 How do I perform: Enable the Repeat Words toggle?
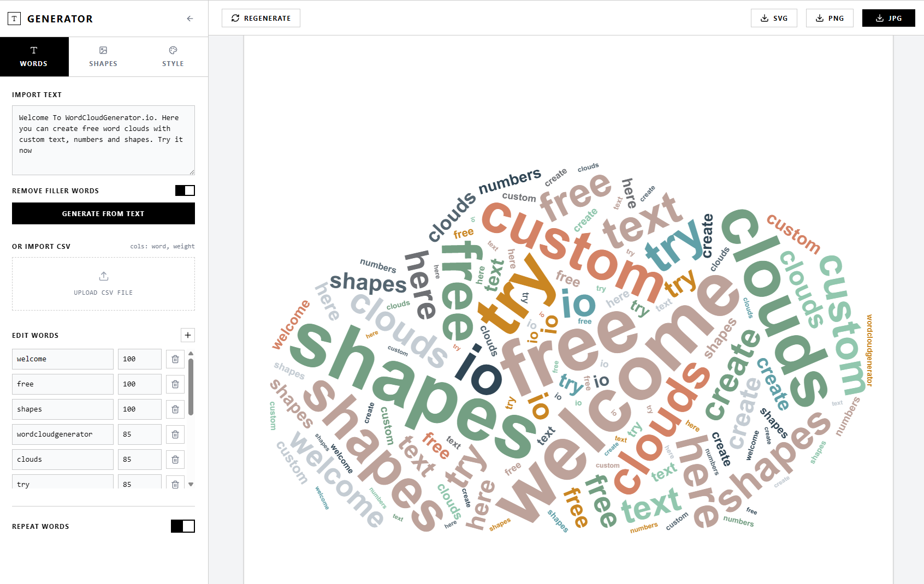[182, 526]
